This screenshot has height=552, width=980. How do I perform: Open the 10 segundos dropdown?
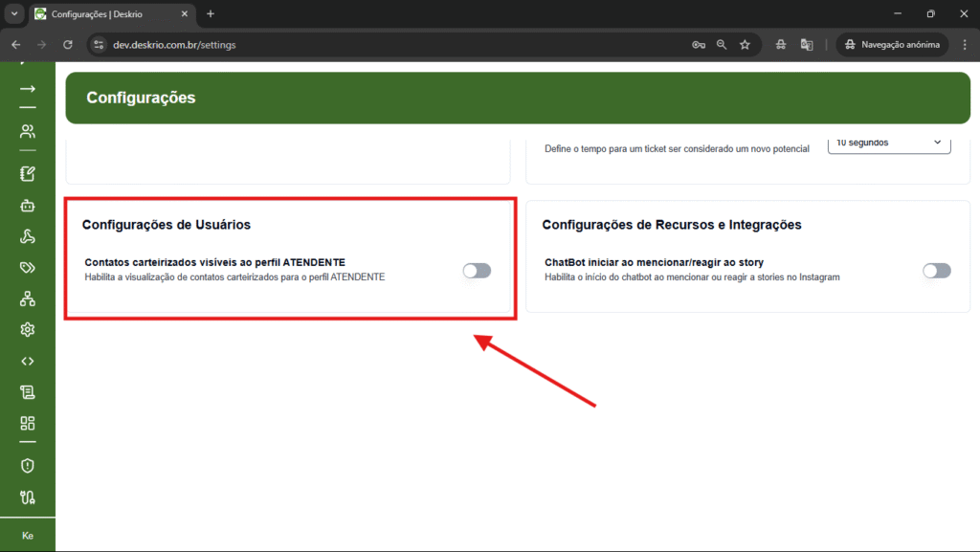pyautogui.click(x=889, y=144)
